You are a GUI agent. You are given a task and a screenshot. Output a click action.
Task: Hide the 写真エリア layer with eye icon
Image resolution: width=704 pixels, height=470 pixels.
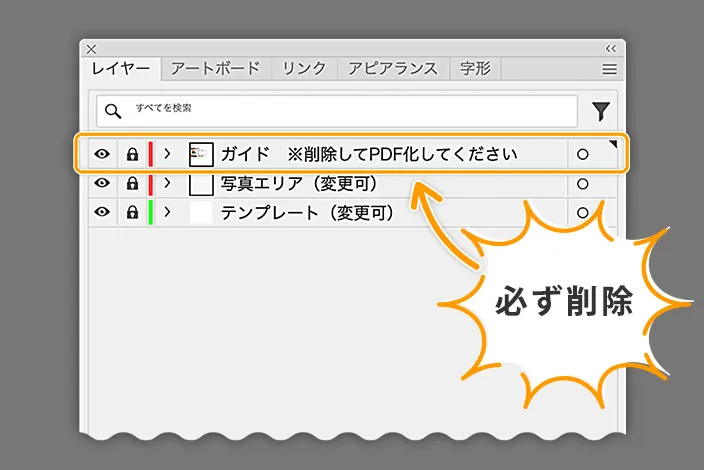point(102,183)
